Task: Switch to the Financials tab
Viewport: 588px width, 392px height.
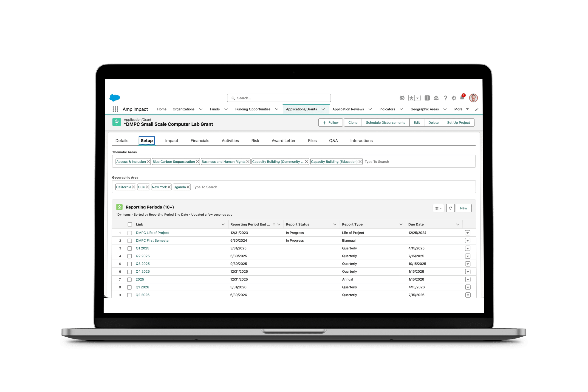Action: pos(200,141)
